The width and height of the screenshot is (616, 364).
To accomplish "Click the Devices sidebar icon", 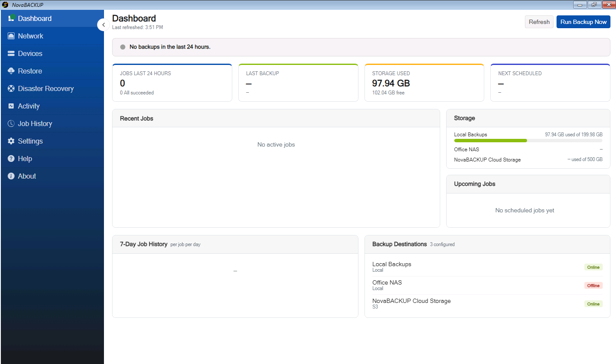I will (11, 53).
